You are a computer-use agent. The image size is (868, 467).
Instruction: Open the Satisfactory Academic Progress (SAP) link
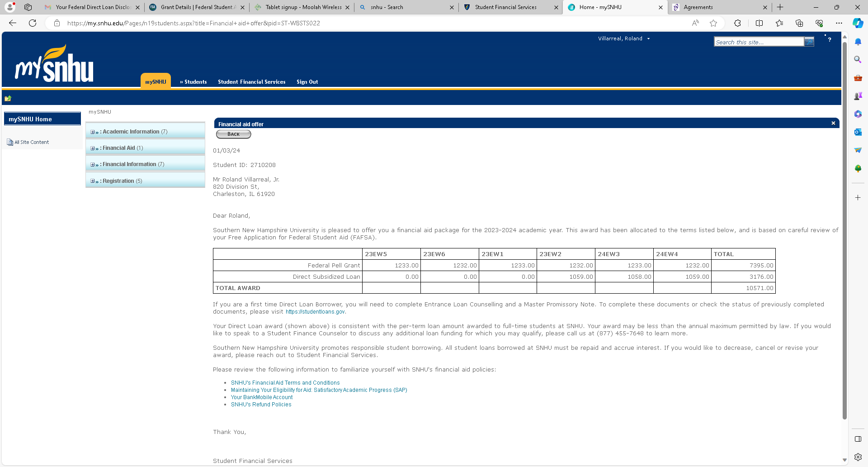[319, 390]
